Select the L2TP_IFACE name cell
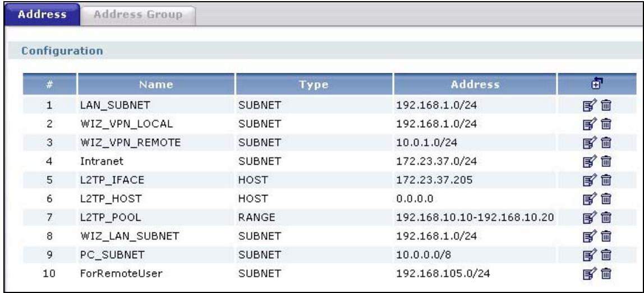The image size is (644, 293). pyautogui.click(x=155, y=180)
